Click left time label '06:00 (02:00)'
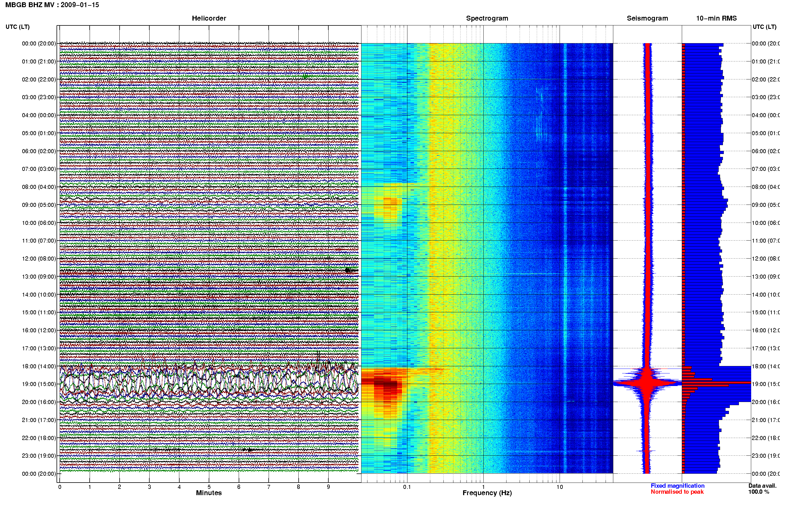This screenshot has height=508, width=812. (x=39, y=151)
